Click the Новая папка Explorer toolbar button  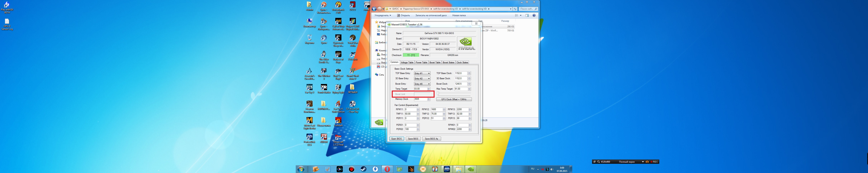(x=459, y=15)
